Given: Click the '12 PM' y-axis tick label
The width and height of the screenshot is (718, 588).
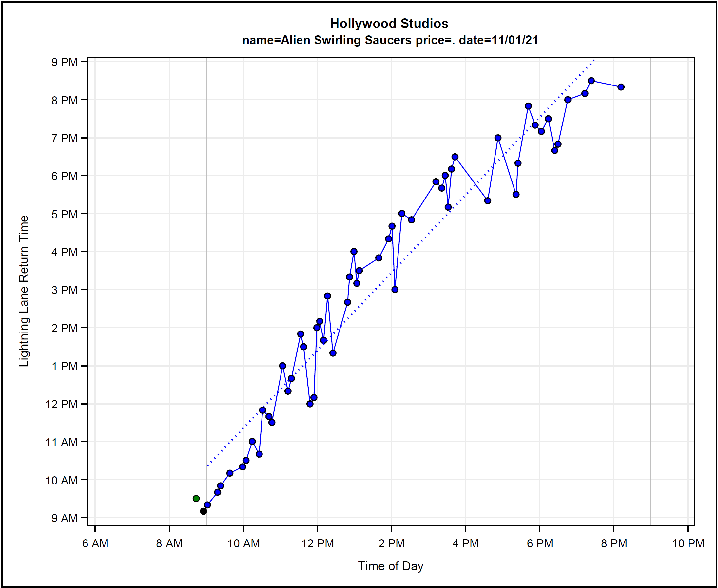Looking at the screenshot, I should pyautogui.click(x=61, y=404).
